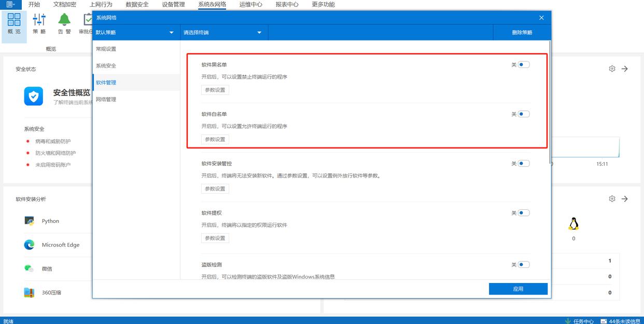Click the 微信 WeChat icon
Image resolution: width=644 pixels, height=324 pixels.
click(29, 268)
